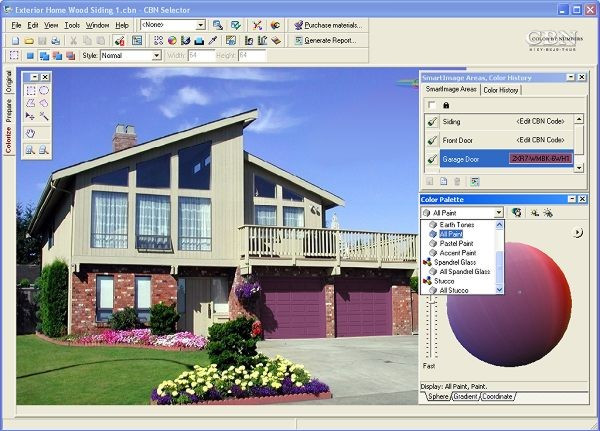Open the View menu
Image resolution: width=600 pixels, height=431 pixels.
[51, 25]
